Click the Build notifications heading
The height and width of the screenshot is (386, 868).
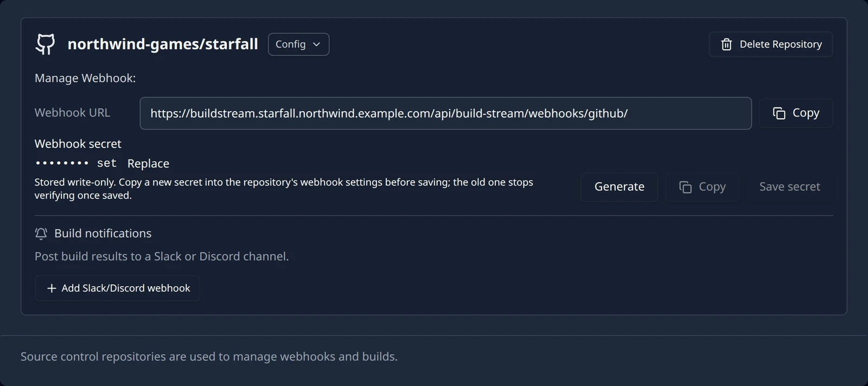(103, 234)
